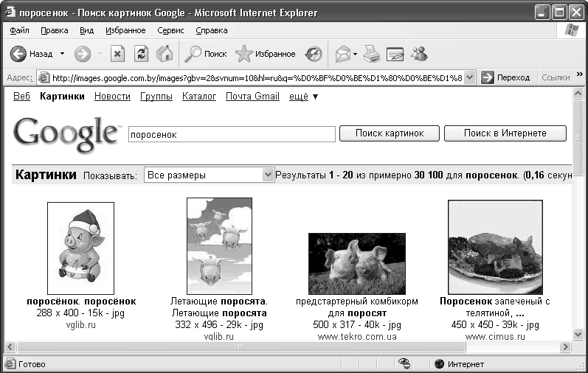Click the Forward arrow icon
Image resolution: width=588 pixels, height=373 pixels.
point(83,54)
